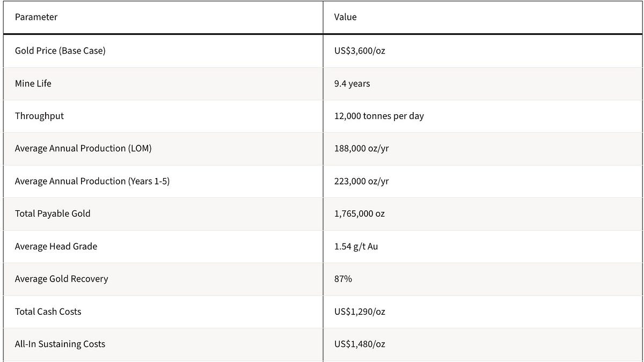The height and width of the screenshot is (362, 644).
Task: Click the 9.4 years value
Action: 352,84
